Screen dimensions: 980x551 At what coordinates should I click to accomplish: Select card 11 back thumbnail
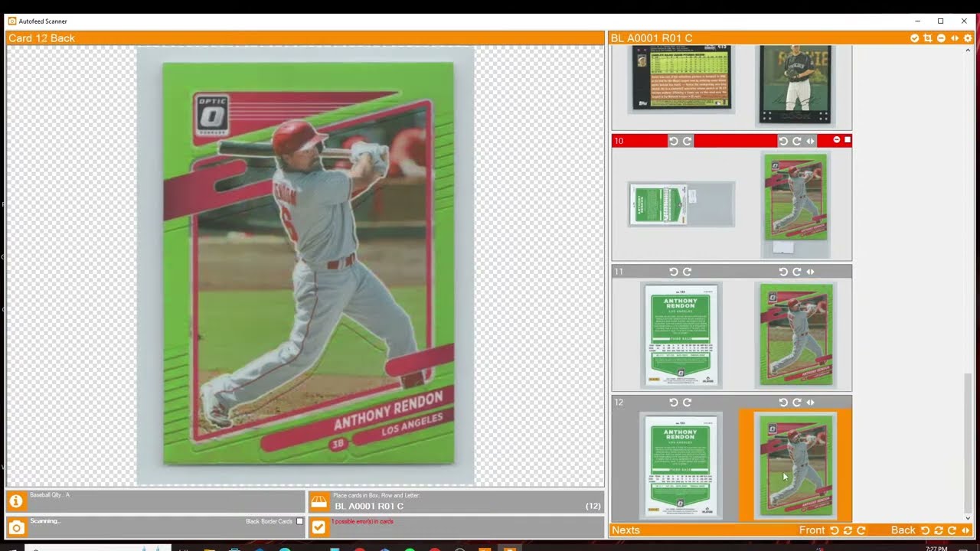pos(681,334)
